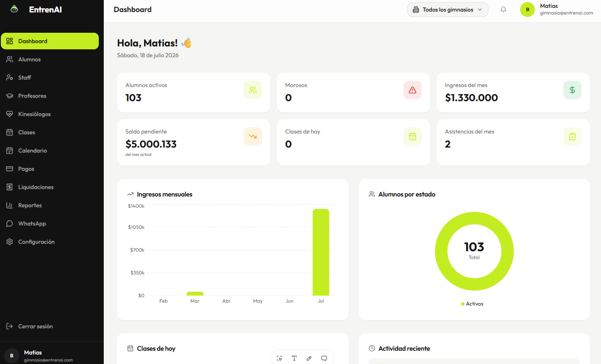Click the Matias account name in header

[x=549, y=6]
